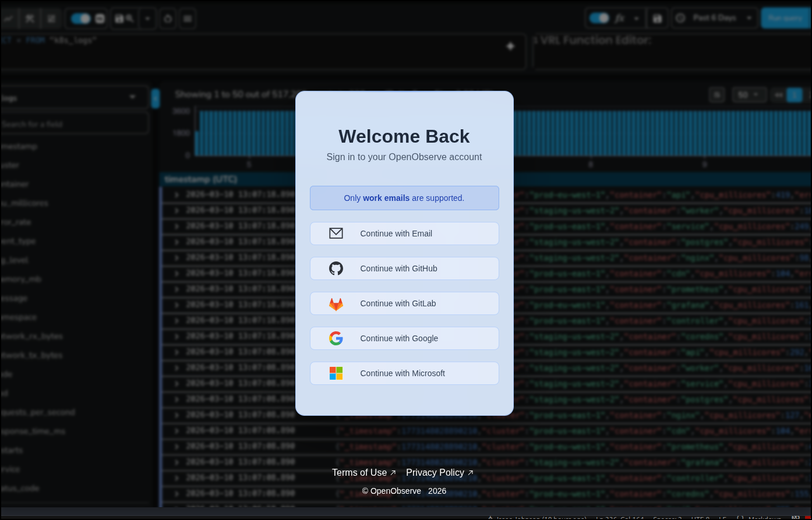The width and height of the screenshot is (812, 520).
Task: Click the '© OpenObserve 2026' footer text
Action: point(404,491)
